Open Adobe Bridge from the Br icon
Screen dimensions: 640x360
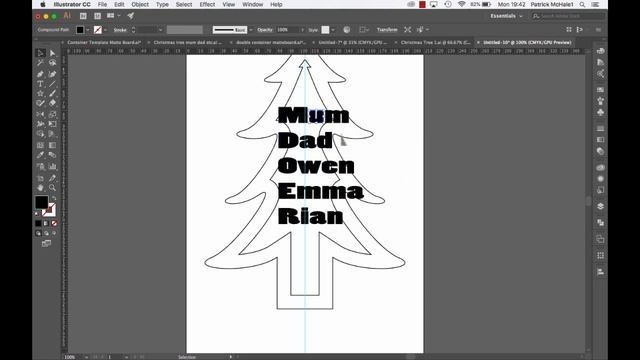(83, 16)
